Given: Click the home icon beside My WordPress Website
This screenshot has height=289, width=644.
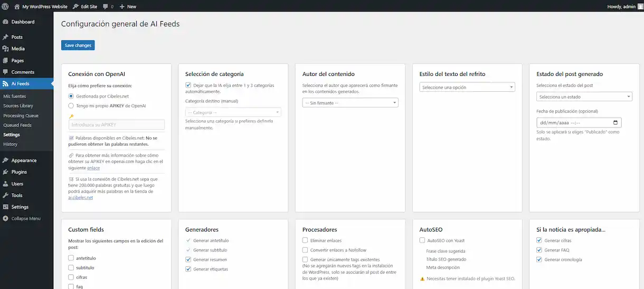Looking at the screenshot, I should pos(17,6).
